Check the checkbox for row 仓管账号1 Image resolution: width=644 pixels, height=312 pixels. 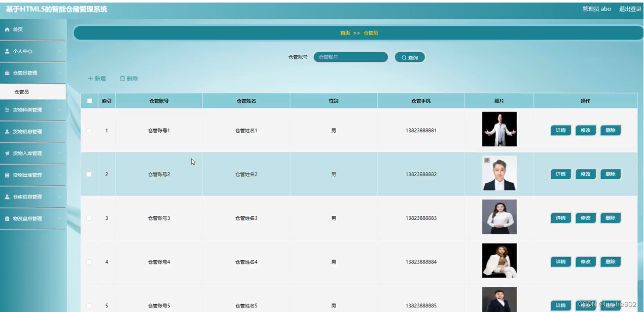(x=89, y=131)
